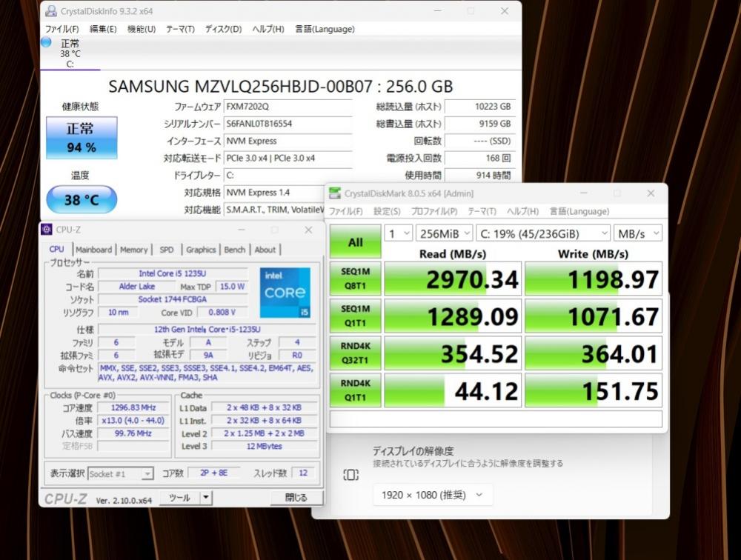Close the CPU-Z window
Screen dimensions: 741x560
tap(308, 230)
